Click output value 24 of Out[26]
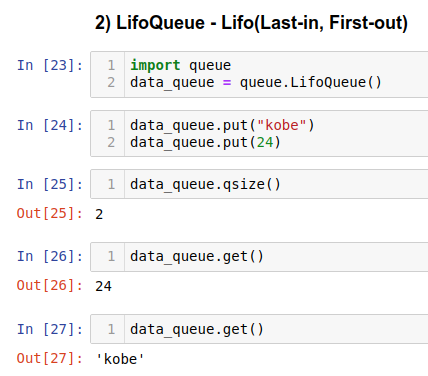428x376 pixels. click(x=103, y=286)
